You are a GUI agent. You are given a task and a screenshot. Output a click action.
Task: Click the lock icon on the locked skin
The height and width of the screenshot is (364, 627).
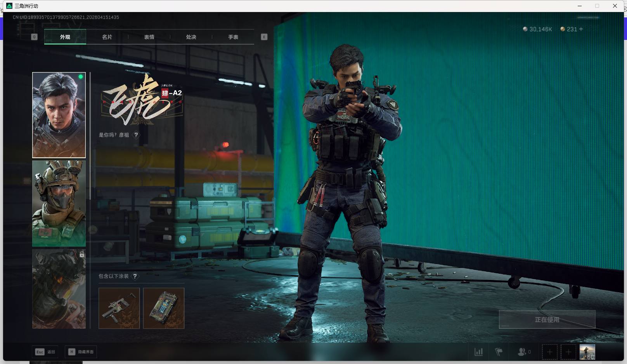tap(82, 255)
